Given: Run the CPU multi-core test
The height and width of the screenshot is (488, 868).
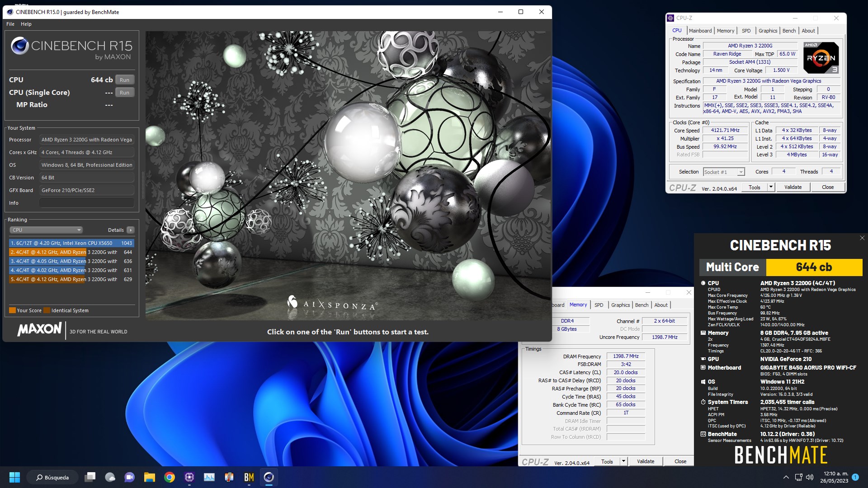Looking at the screenshot, I should coord(125,80).
